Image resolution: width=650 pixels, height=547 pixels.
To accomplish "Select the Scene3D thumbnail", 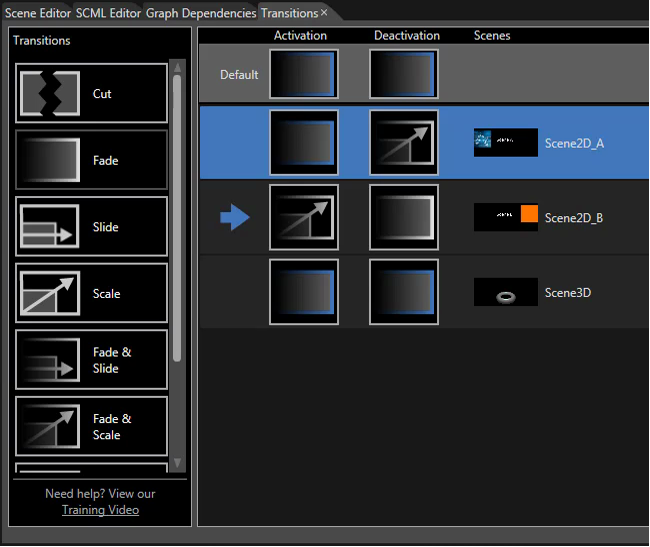I will click(x=506, y=292).
